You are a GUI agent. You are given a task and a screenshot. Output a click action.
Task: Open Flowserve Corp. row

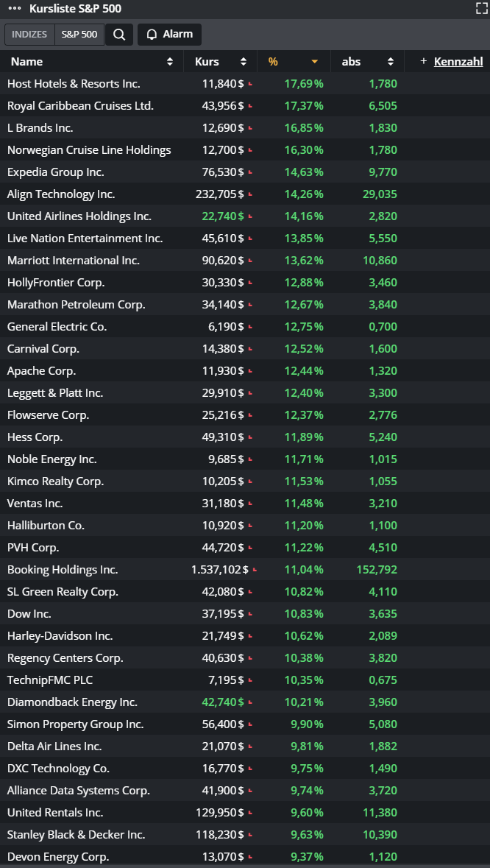pos(245,414)
